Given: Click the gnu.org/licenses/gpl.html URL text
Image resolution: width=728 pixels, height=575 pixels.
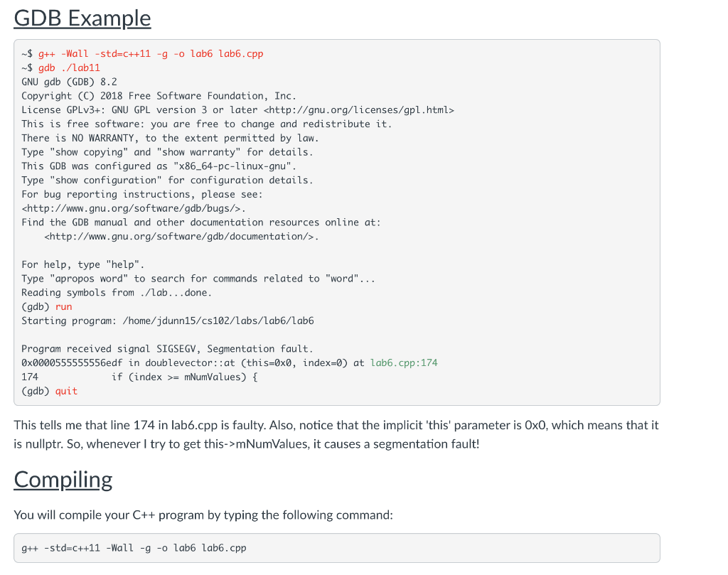Looking at the screenshot, I should (359, 110).
